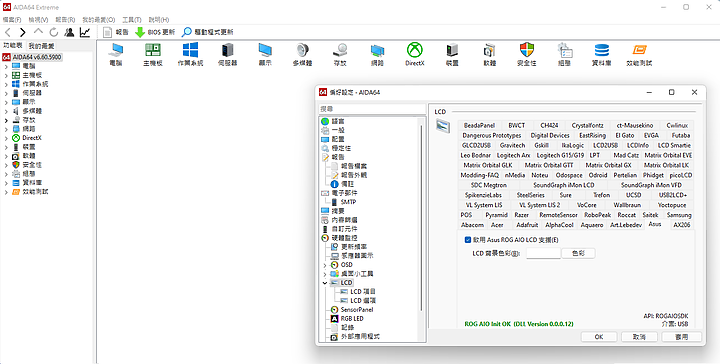This screenshot has height=364, width=720.
Task: Expand the Computer node in the sidebar tree
Action: pos(6,66)
